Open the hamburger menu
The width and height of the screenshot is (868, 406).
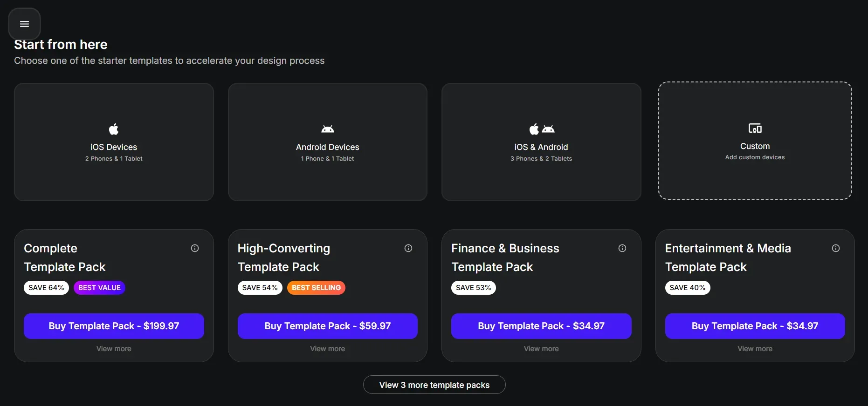pyautogui.click(x=25, y=24)
